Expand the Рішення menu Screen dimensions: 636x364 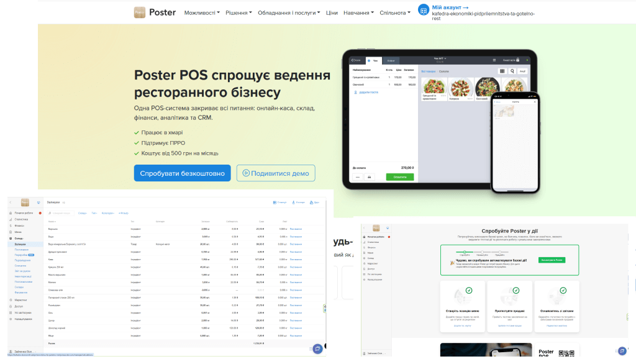click(238, 13)
